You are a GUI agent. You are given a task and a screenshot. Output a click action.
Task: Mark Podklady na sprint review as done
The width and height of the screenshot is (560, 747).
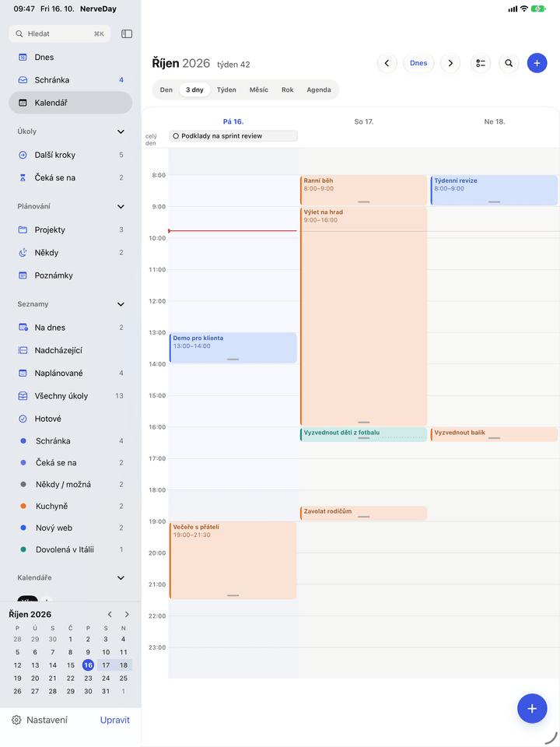click(x=176, y=136)
